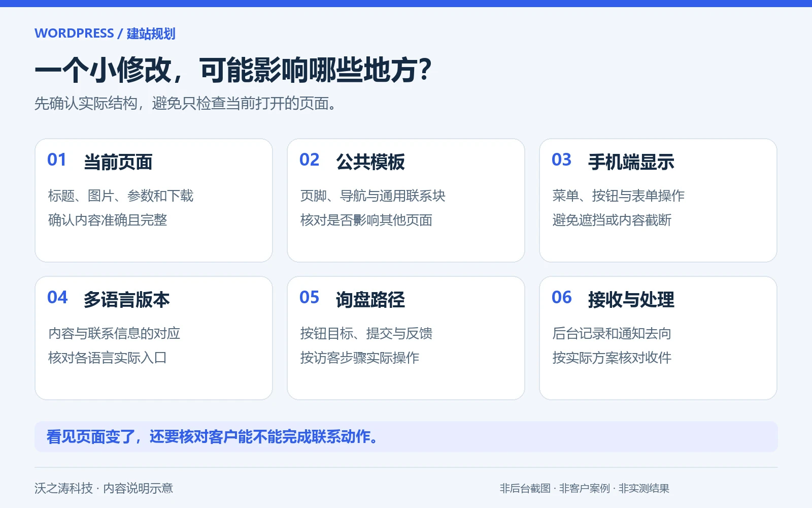The width and height of the screenshot is (812, 508).
Task: Click the number '02' on the second card
Action: point(309,160)
